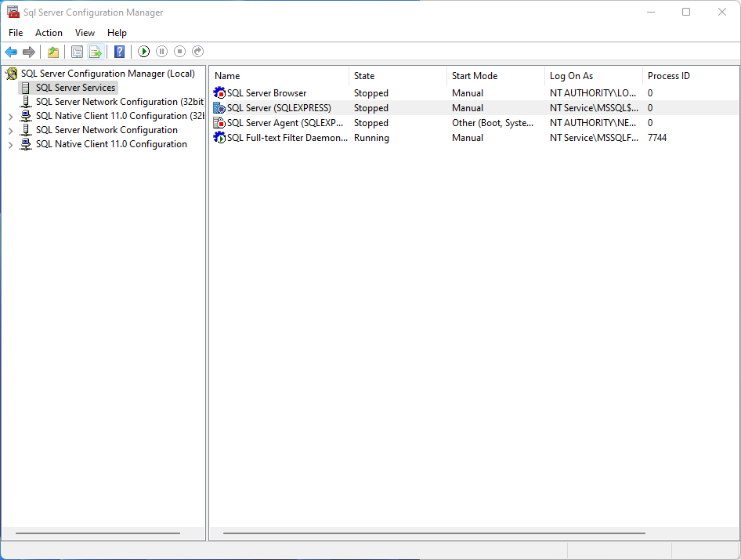Expand the SQL Server Network Configuration node
This screenshot has height=560, width=741.
click(10, 131)
